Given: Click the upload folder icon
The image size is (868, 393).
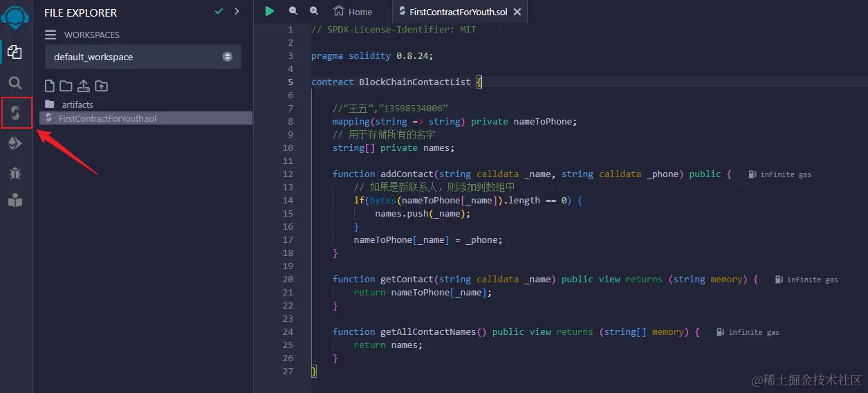Looking at the screenshot, I should [x=101, y=86].
